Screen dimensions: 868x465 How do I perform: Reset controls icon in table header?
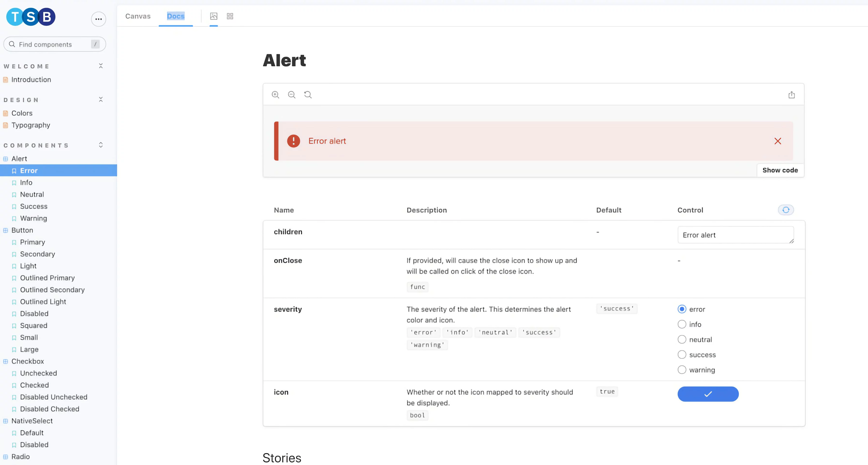click(x=786, y=210)
